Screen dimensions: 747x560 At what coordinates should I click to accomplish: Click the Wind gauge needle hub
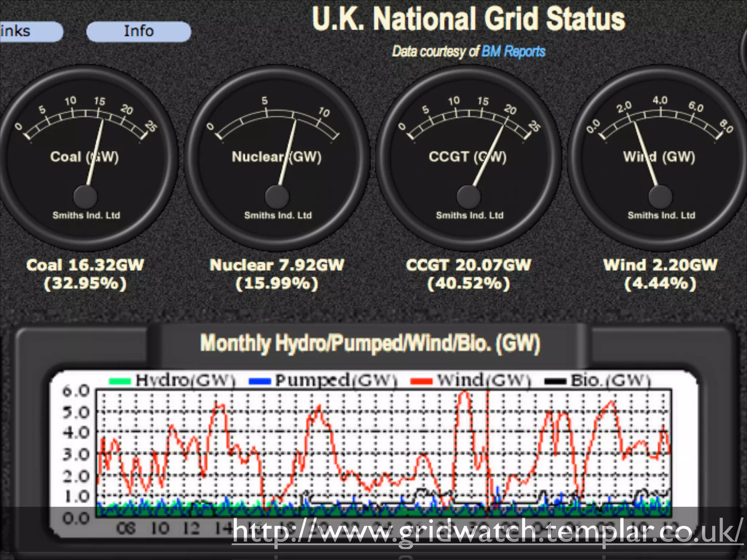[x=660, y=196]
